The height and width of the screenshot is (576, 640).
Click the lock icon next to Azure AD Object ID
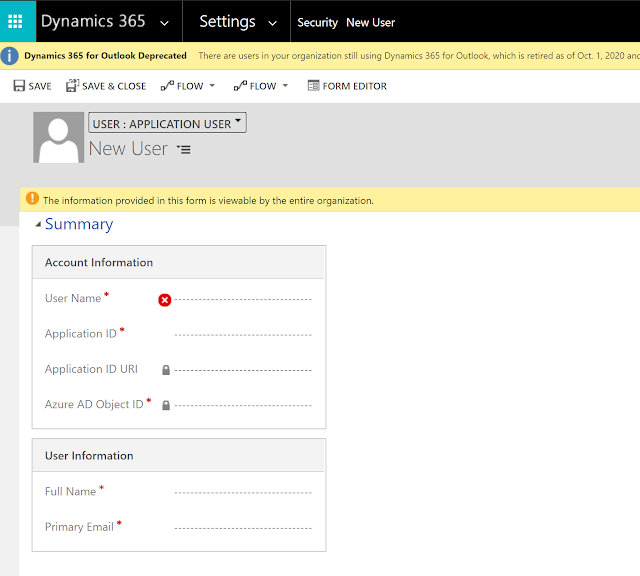pos(166,405)
